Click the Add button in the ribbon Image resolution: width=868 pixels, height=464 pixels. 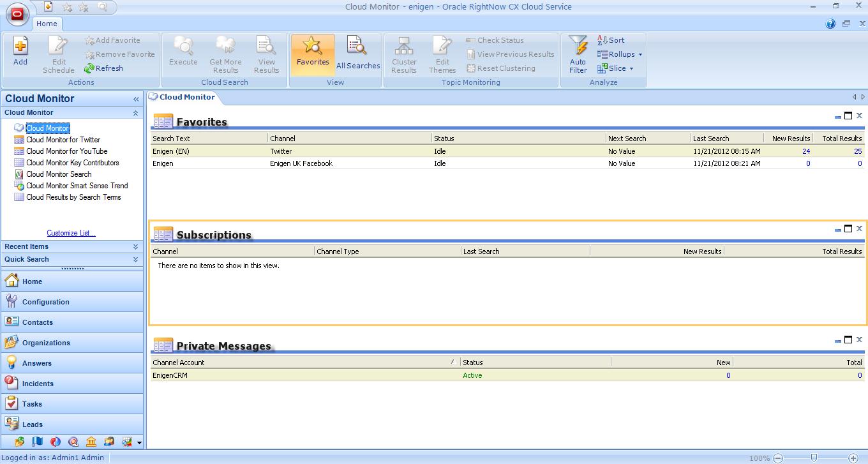pyautogui.click(x=20, y=52)
